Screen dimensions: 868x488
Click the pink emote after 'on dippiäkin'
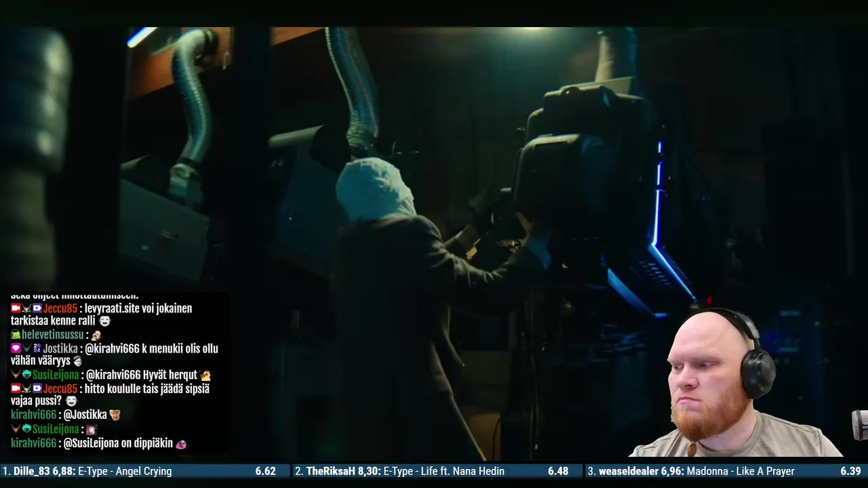click(x=180, y=443)
